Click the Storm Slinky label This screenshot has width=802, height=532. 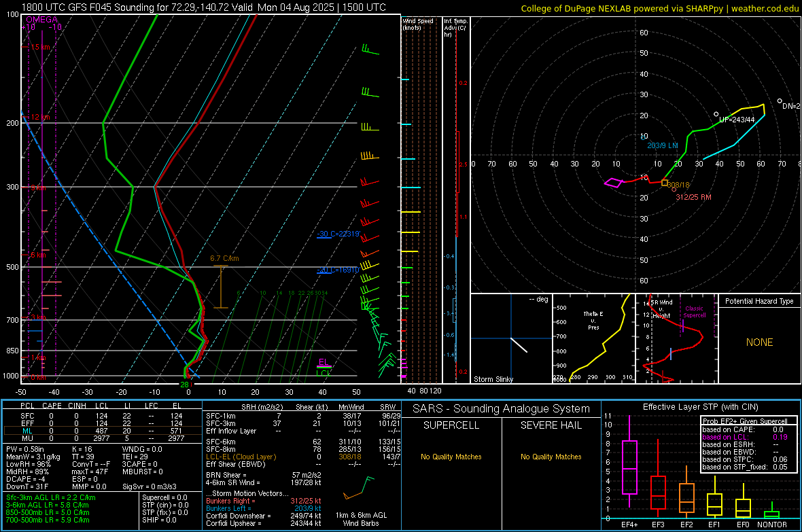click(493, 379)
